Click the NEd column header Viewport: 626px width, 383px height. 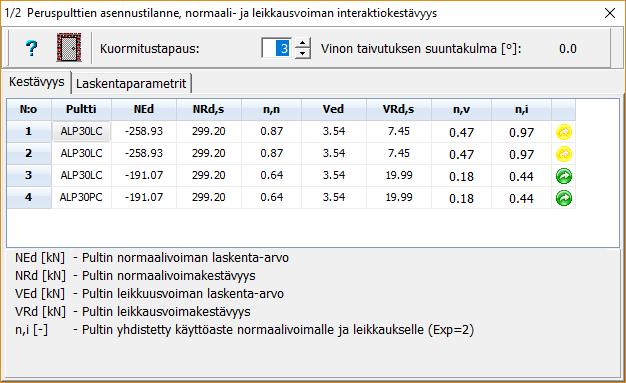coord(144,109)
